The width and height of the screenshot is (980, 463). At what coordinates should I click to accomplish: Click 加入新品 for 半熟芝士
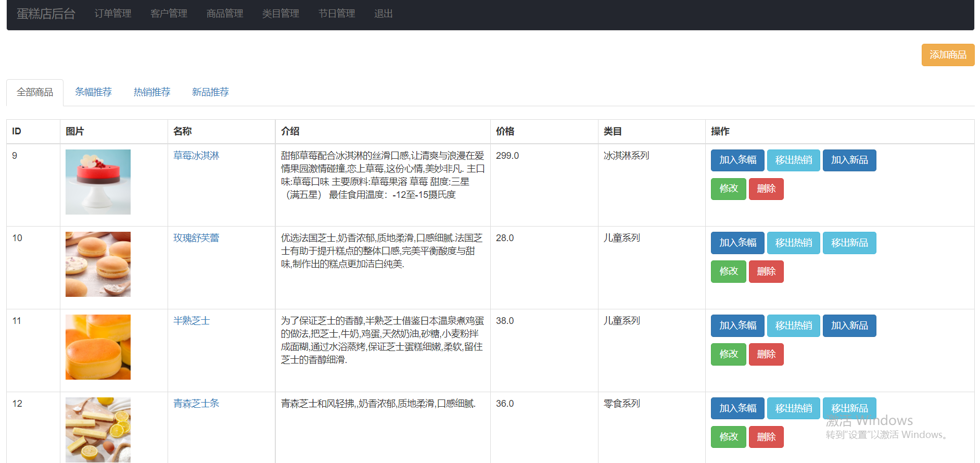click(849, 326)
